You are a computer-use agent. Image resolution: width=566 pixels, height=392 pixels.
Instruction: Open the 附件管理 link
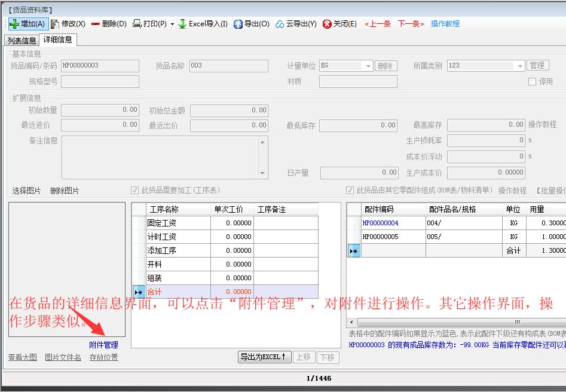(x=103, y=345)
